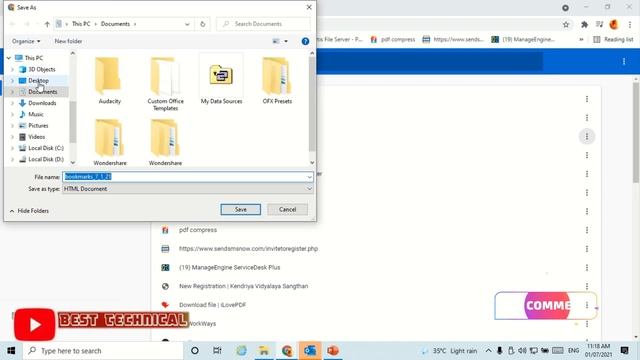Image resolution: width=640 pixels, height=360 pixels.
Task: Select Videos in the navigation tree
Action: coord(36,137)
